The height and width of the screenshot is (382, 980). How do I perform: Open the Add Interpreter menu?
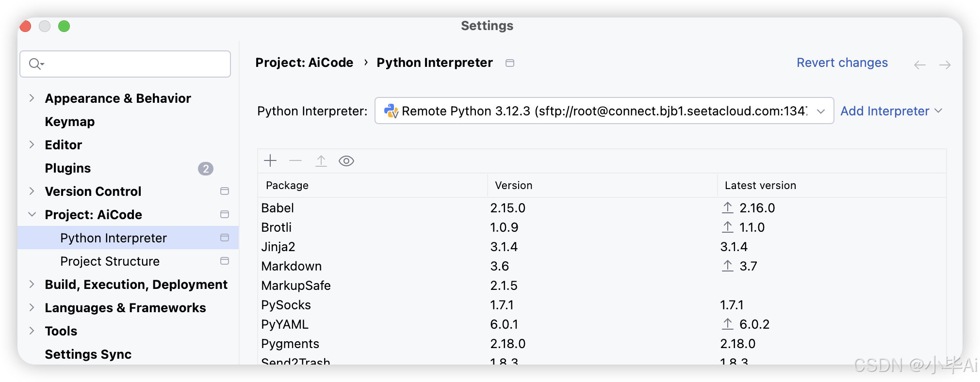coord(891,111)
